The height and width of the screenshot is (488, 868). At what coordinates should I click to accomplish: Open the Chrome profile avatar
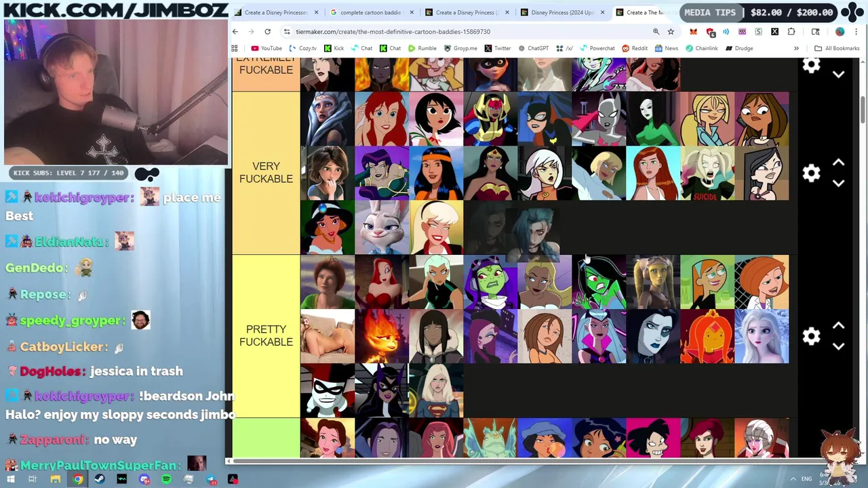point(840,32)
